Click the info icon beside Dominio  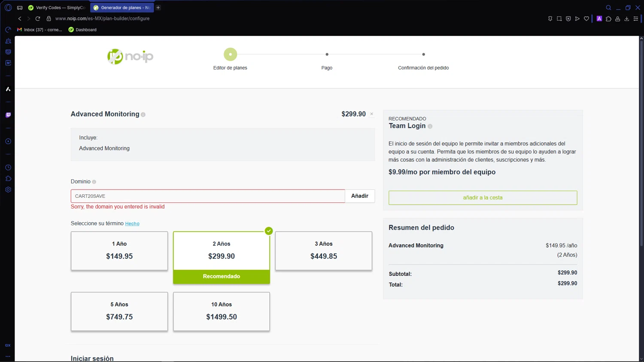pyautogui.click(x=94, y=182)
